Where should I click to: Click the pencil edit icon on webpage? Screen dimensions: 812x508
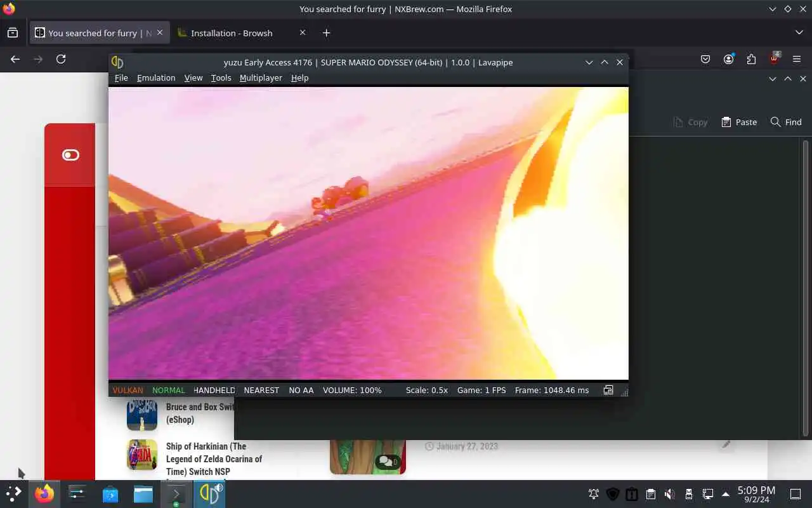(726, 444)
